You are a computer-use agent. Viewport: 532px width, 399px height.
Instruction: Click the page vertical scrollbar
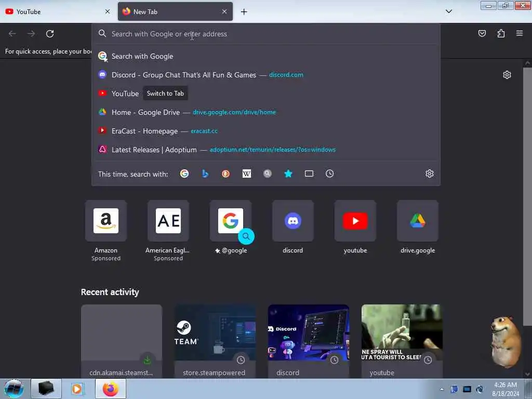point(527,197)
